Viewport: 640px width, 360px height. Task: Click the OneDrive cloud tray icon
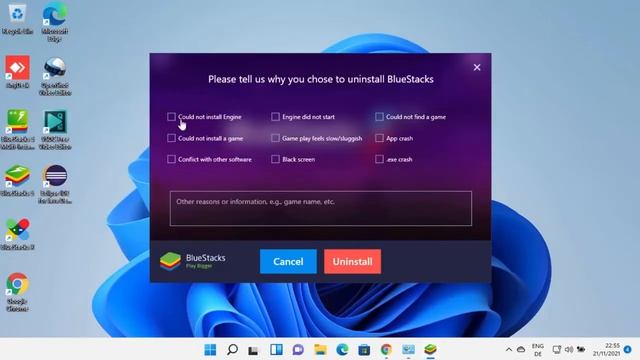click(521, 350)
